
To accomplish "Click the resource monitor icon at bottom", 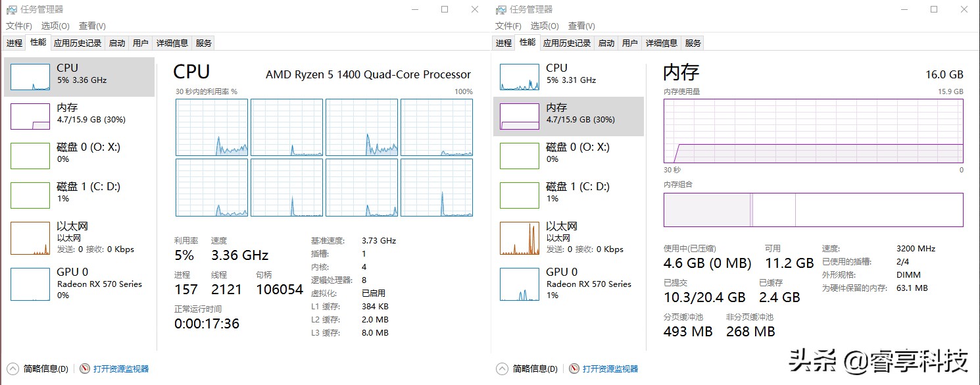I will click(85, 368).
